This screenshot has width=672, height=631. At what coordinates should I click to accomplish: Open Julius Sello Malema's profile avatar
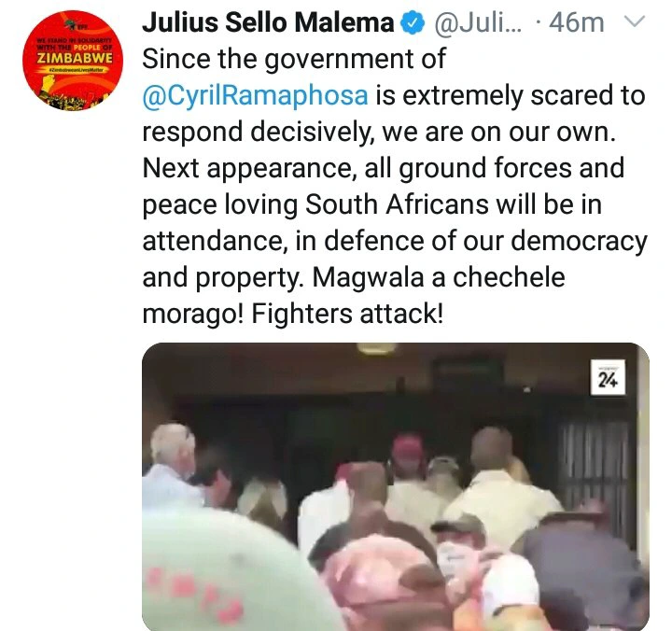pyautogui.click(x=73, y=61)
